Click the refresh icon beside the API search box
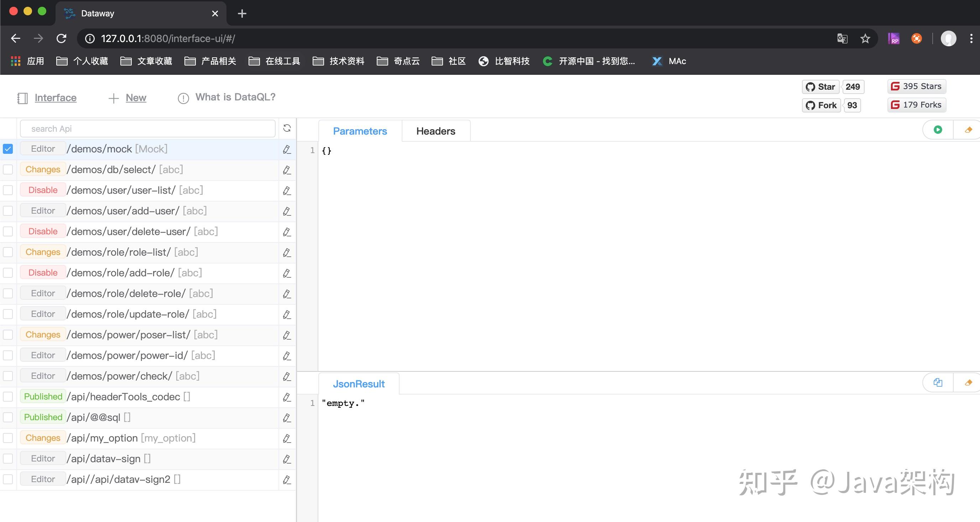The width and height of the screenshot is (980, 522). (287, 129)
